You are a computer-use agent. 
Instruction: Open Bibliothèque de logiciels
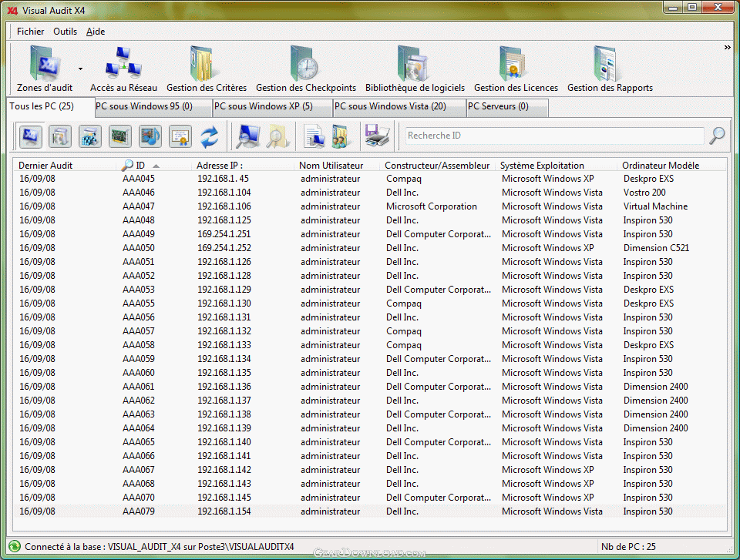[415, 69]
